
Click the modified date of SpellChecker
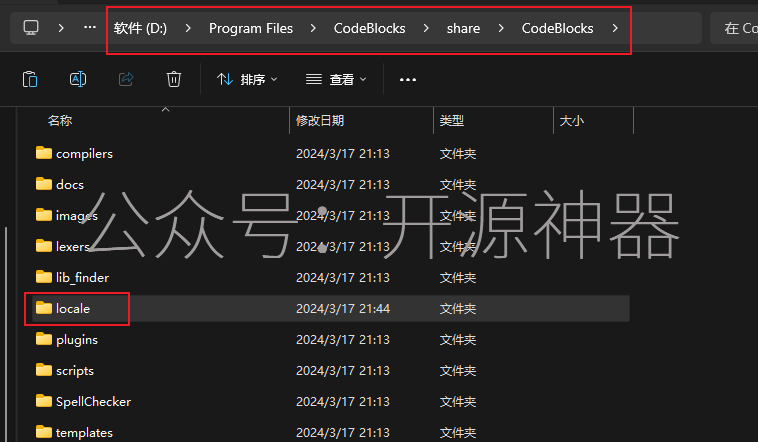pos(343,401)
